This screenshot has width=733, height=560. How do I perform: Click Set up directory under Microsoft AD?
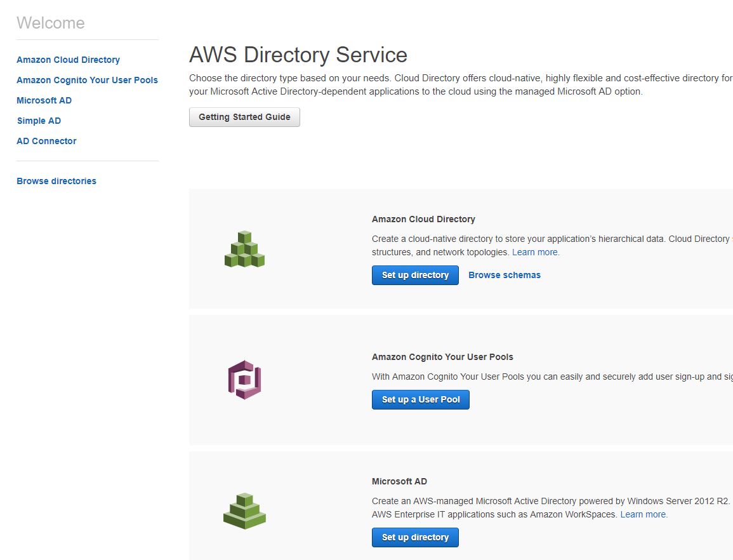click(415, 537)
